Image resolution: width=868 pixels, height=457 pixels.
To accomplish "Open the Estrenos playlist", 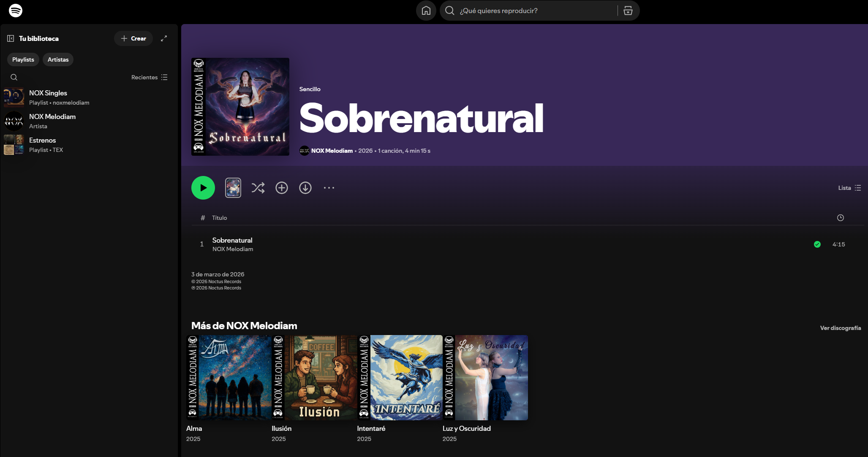I will click(x=89, y=145).
